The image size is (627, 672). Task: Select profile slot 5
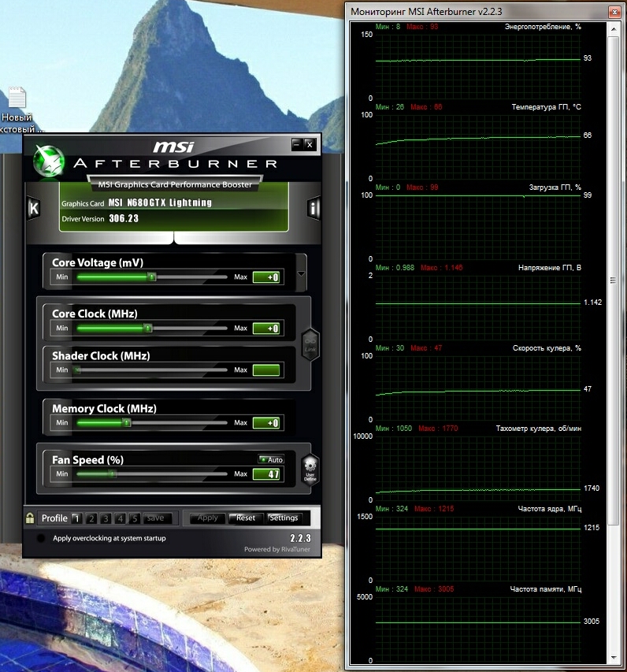point(135,518)
